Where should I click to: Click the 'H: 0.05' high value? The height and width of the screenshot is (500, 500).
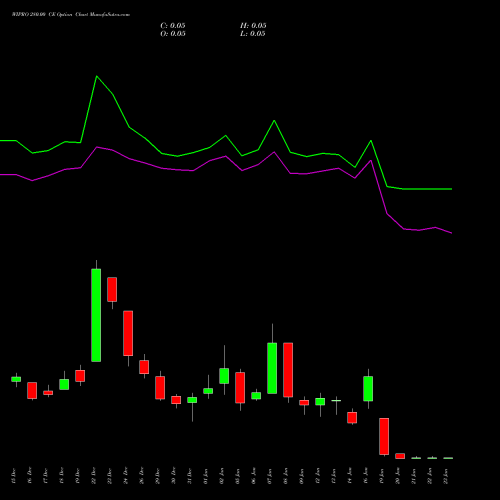click(x=253, y=26)
